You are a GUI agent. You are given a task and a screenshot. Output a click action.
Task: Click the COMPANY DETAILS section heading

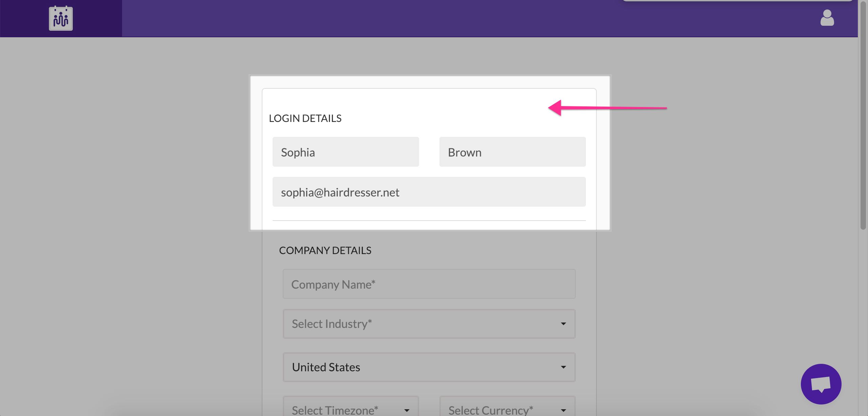point(325,250)
